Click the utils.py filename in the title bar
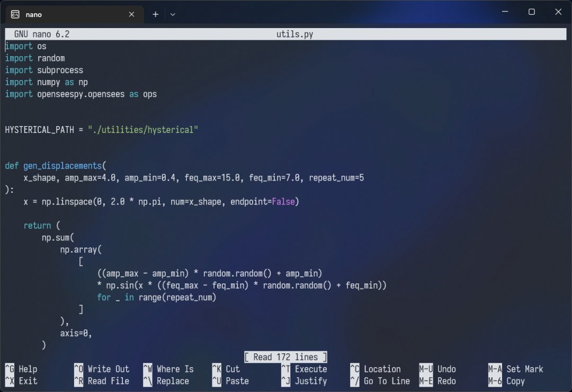The height and width of the screenshot is (392, 572). (x=295, y=34)
